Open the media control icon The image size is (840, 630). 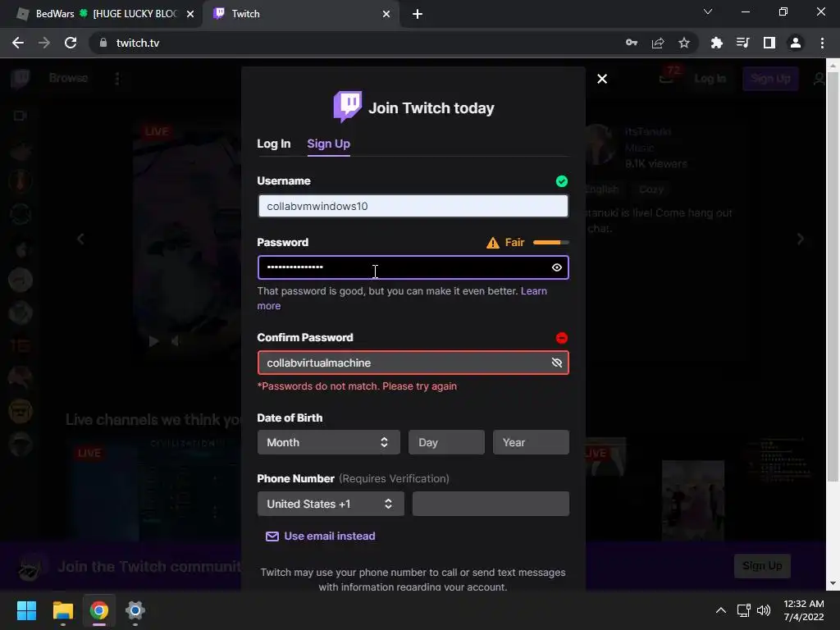pyautogui.click(x=742, y=43)
